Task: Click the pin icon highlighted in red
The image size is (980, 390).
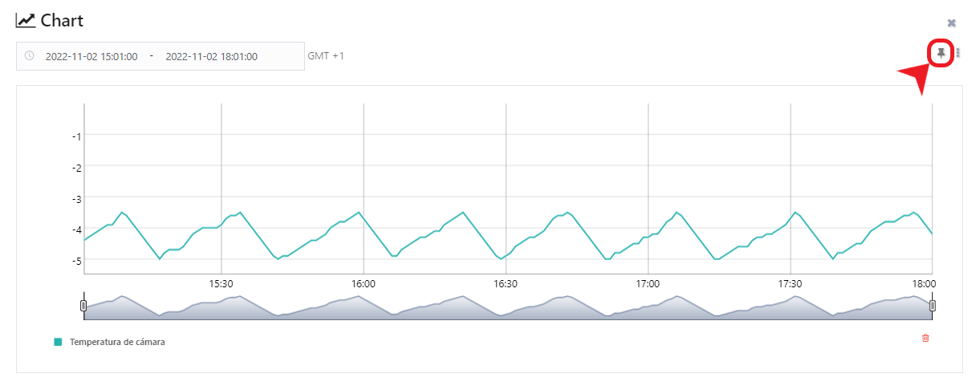Action: (941, 53)
